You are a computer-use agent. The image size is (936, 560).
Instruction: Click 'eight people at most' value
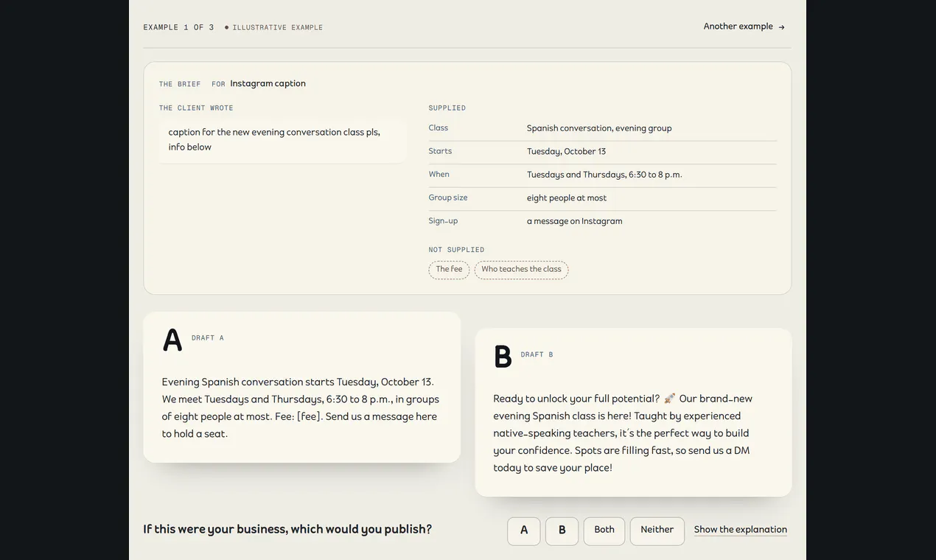(567, 198)
